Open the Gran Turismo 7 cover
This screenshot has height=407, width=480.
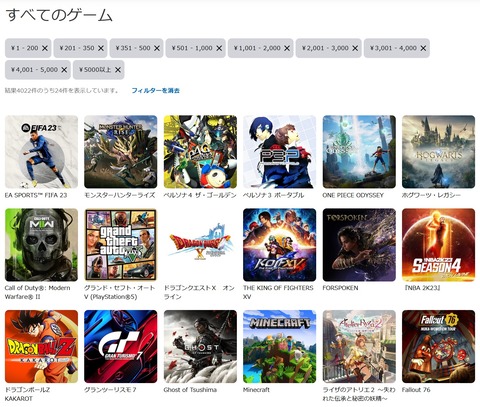click(121, 346)
